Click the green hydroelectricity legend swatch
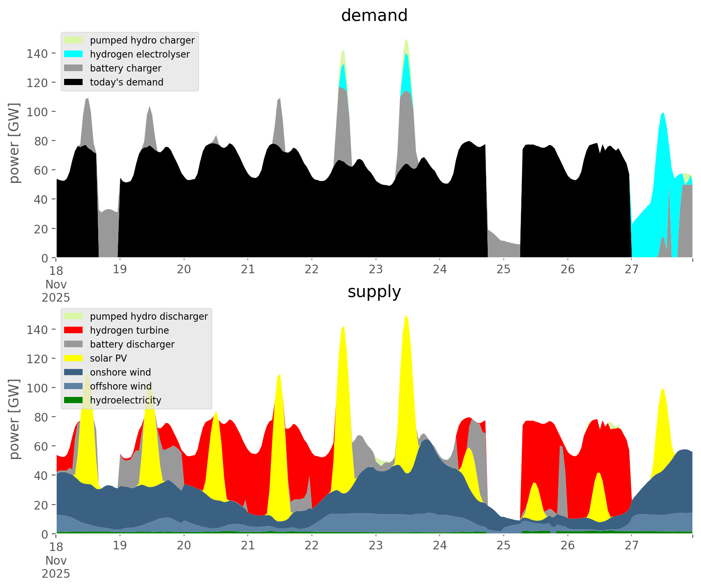The image size is (701, 588). coord(74,400)
